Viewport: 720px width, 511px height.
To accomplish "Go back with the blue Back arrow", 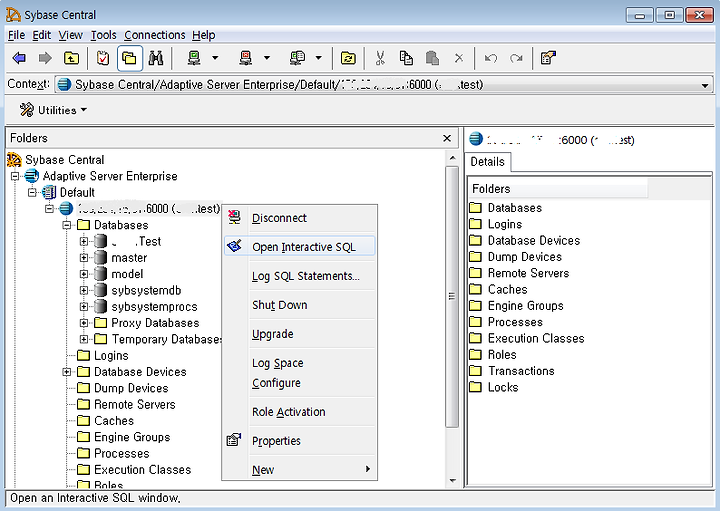I will (x=19, y=58).
